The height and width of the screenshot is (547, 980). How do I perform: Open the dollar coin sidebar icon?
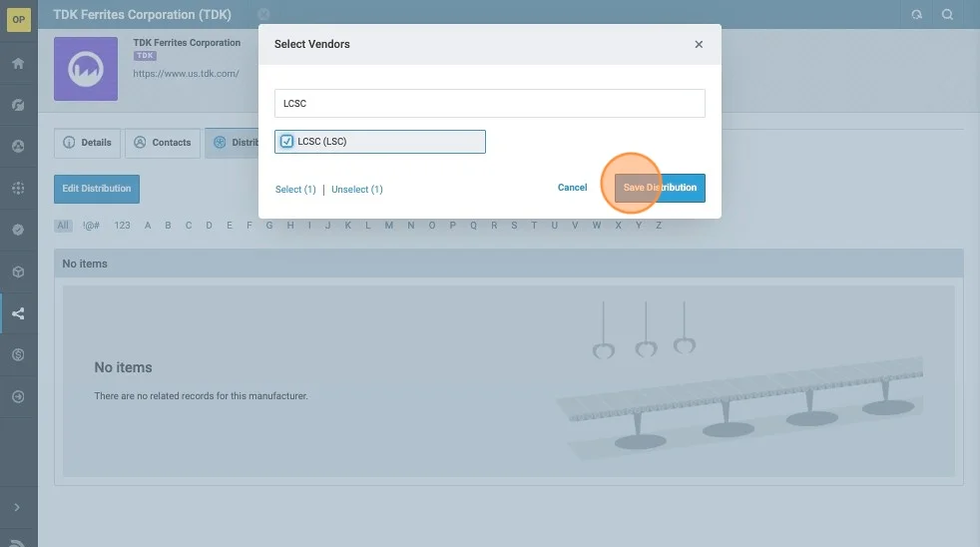pos(18,354)
